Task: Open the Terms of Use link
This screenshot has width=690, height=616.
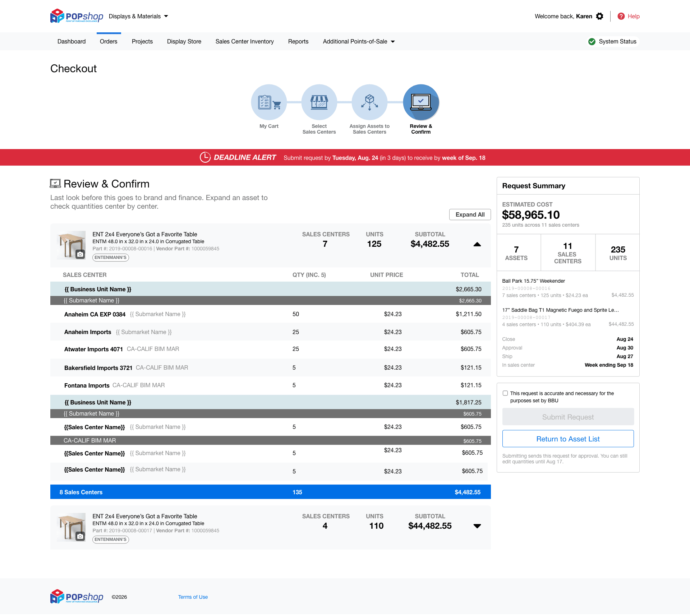Action: [193, 597]
